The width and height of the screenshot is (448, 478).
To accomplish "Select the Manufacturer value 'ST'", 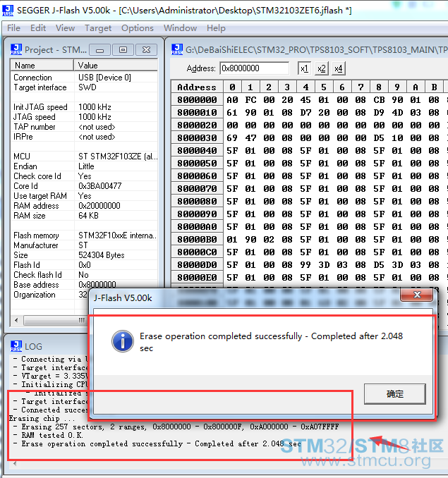I will coord(83,245).
